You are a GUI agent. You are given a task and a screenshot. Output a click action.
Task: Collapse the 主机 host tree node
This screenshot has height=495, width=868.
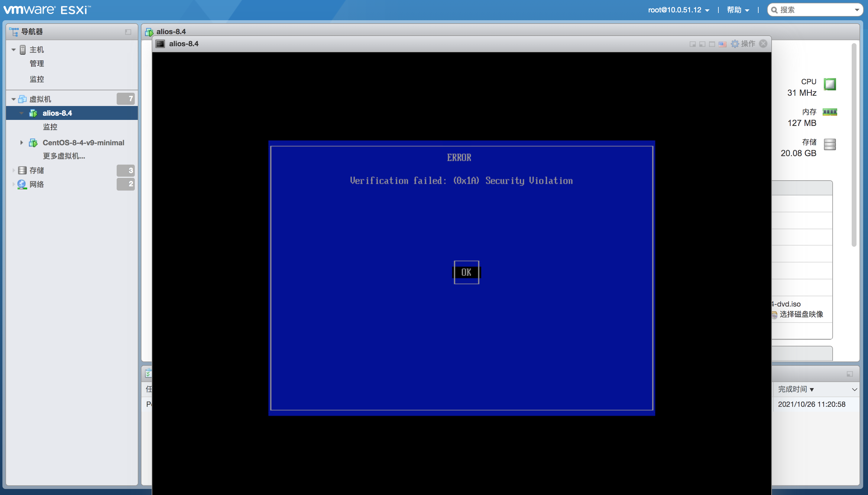[x=14, y=50]
